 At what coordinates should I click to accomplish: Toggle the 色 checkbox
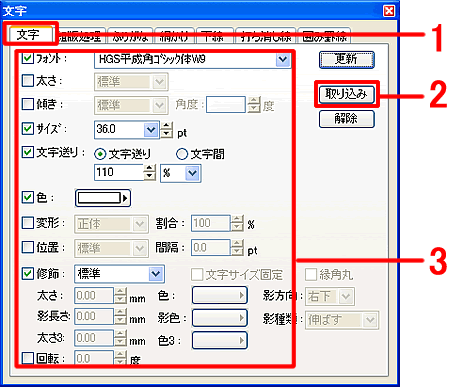pos(28,197)
